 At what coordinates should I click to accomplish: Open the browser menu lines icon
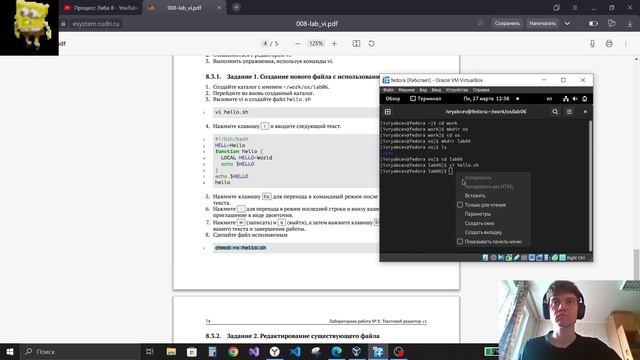click(575, 8)
